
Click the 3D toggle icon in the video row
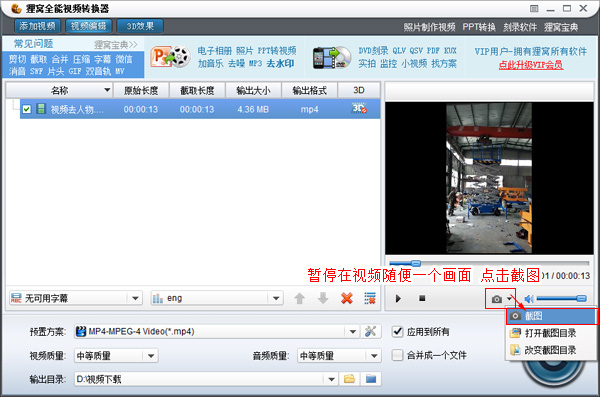[359, 109]
